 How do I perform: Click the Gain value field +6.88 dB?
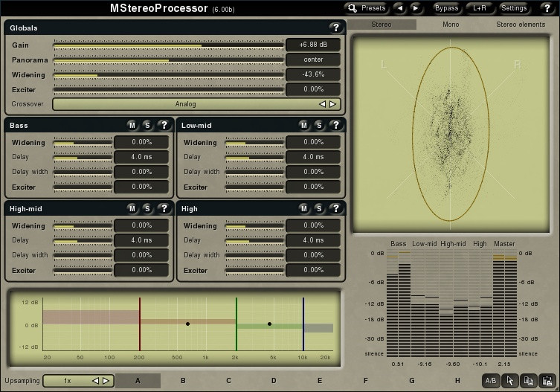pos(313,45)
